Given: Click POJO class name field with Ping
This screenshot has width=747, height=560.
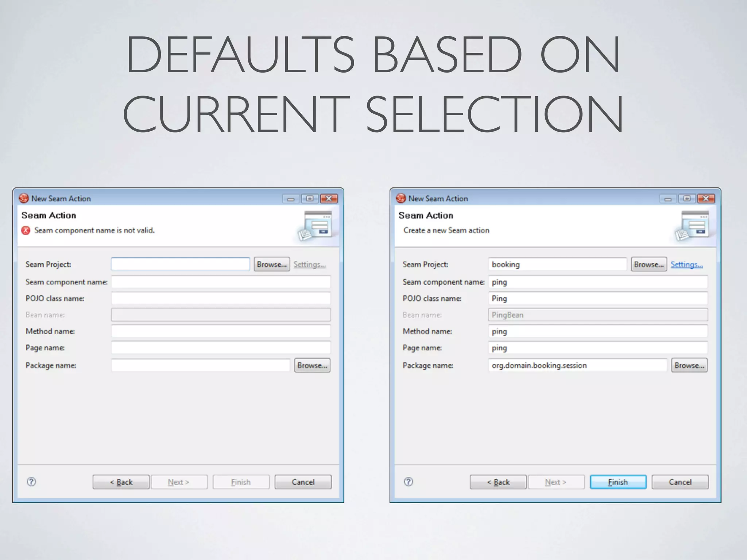Looking at the screenshot, I should click(x=597, y=299).
